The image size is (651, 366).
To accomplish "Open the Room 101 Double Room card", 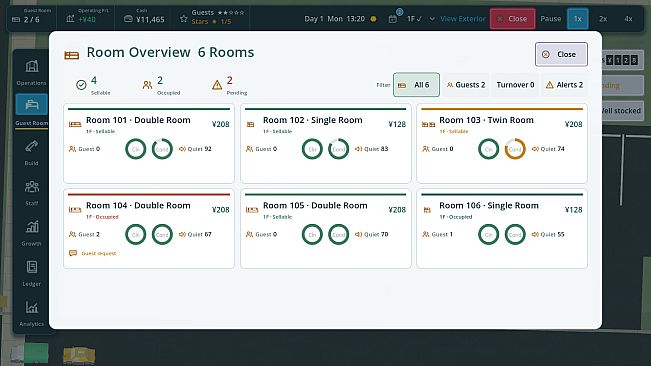I will [x=149, y=143].
